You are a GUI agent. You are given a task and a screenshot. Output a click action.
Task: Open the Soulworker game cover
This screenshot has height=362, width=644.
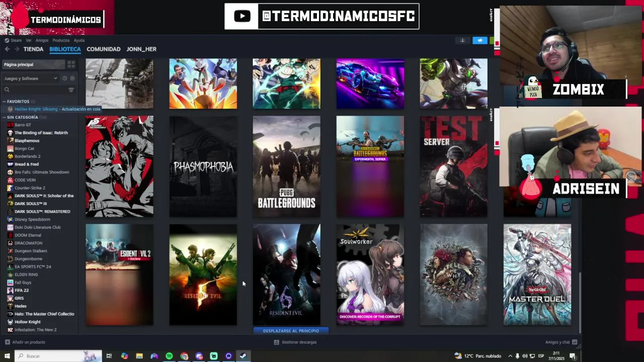[370, 275]
